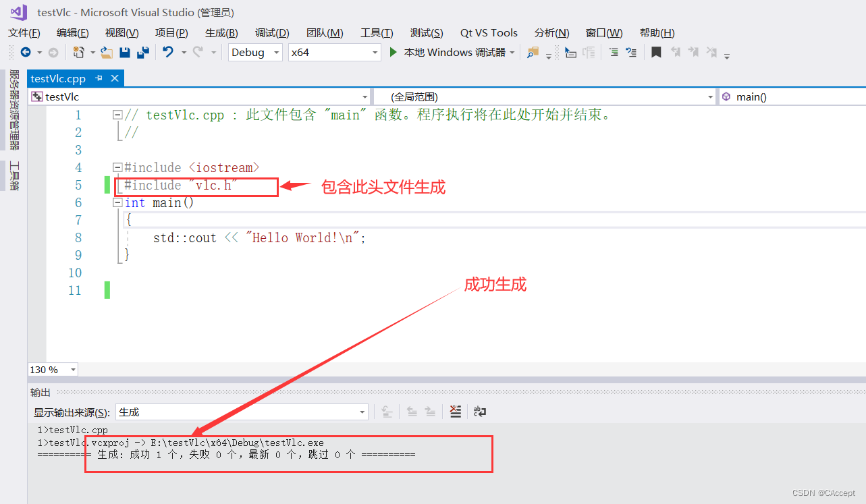The width and height of the screenshot is (866, 504).
Task: Click the #include <iostream> code line
Action: tap(192, 167)
